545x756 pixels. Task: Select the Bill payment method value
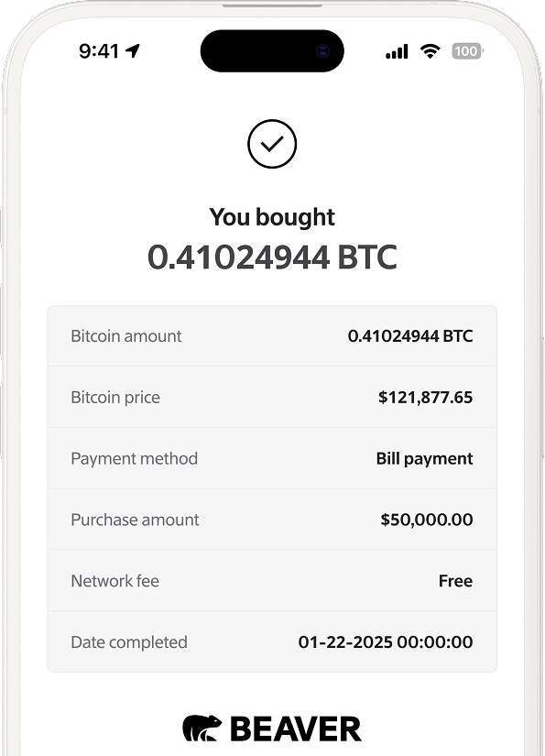point(425,458)
